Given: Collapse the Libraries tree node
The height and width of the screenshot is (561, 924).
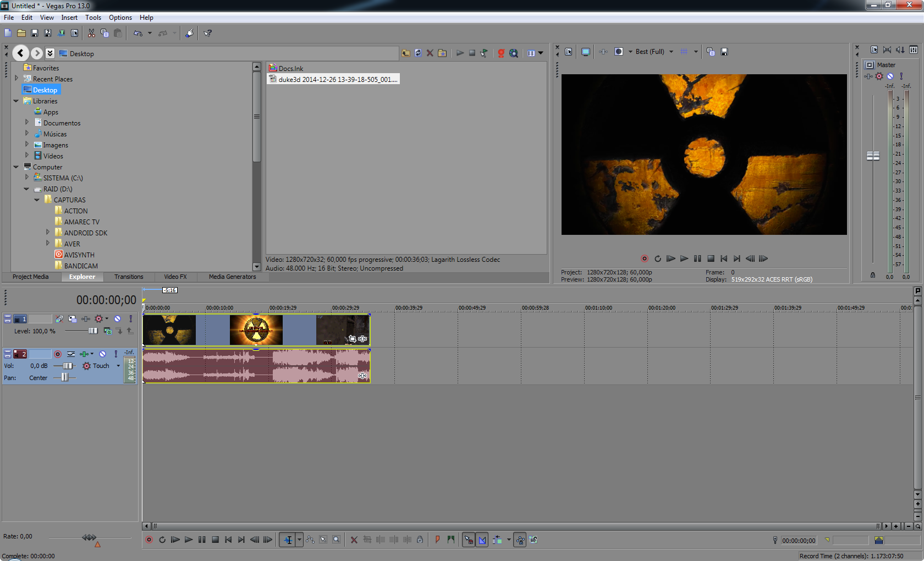Looking at the screenshot, I should pos(16,101).
